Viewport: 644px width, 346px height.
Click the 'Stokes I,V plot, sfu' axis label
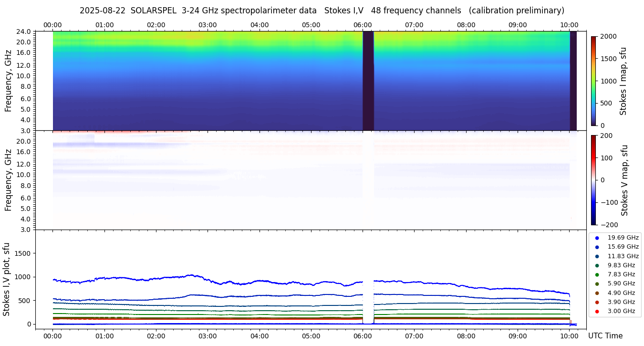click(x=7, y=279)
